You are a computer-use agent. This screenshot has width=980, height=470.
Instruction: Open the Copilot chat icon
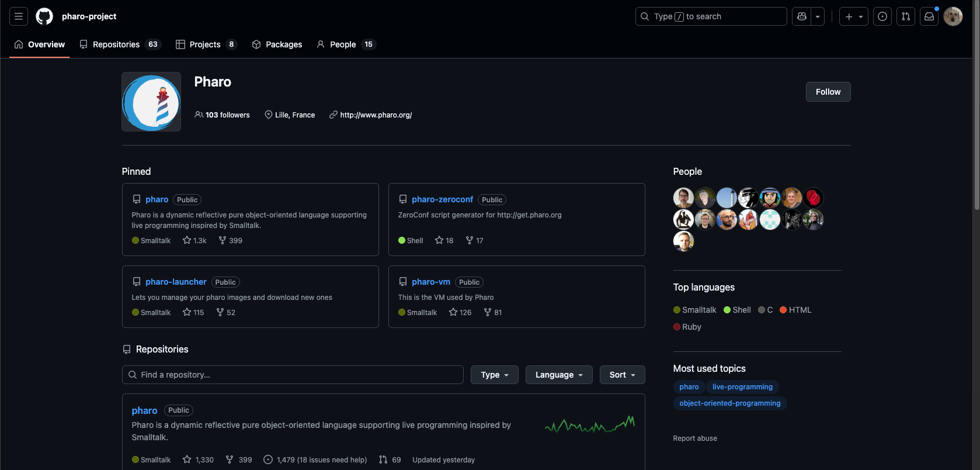tap(802, 16)
